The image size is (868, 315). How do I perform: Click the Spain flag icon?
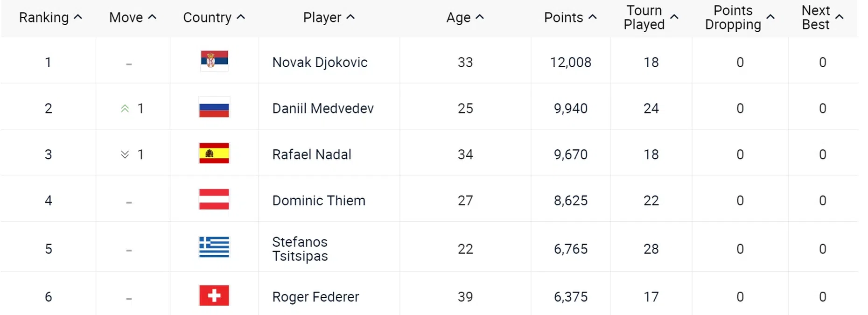tap(214, 154)
